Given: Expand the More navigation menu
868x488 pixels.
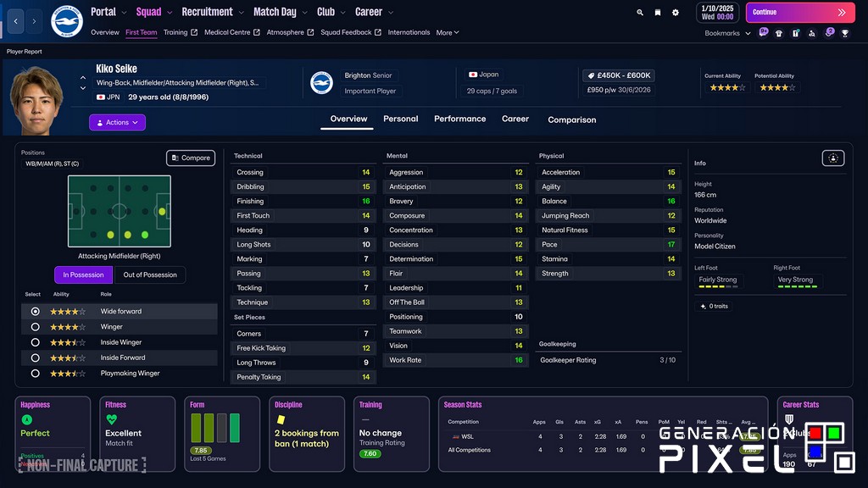Looking at the screenshot, I should click(x=448, y=32).
